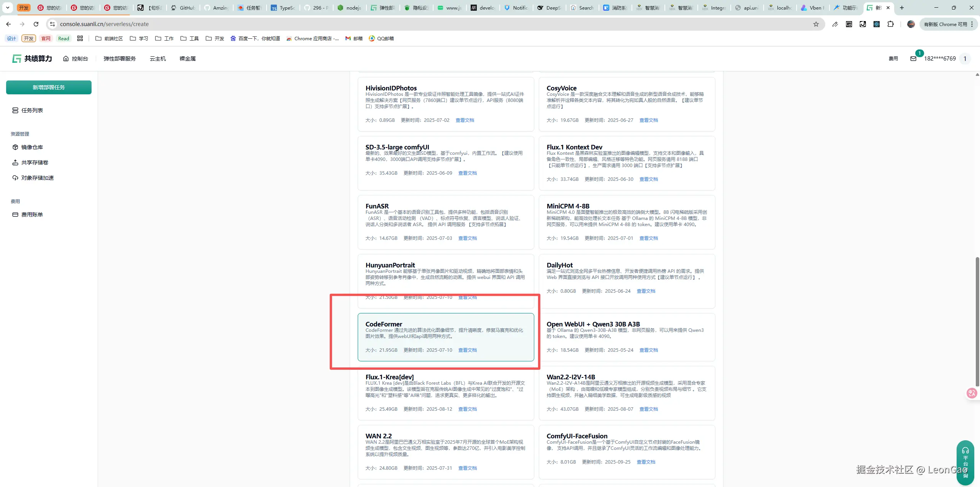Open the 镜像仓库 sidebar item

[32, 147]
